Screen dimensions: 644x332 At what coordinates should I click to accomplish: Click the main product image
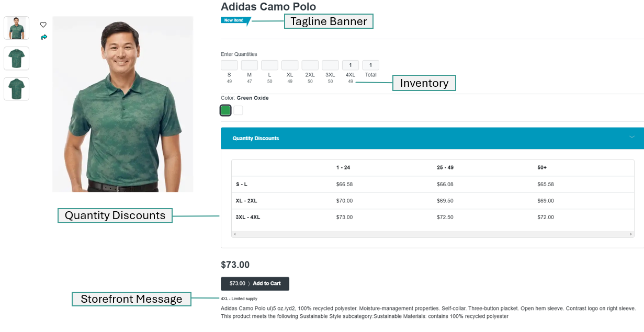(x=123, y=104)
